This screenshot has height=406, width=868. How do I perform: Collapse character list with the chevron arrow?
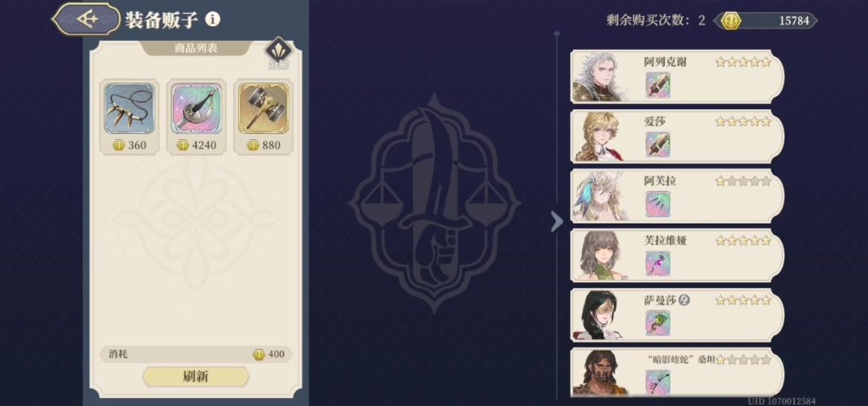coord(556,222)
